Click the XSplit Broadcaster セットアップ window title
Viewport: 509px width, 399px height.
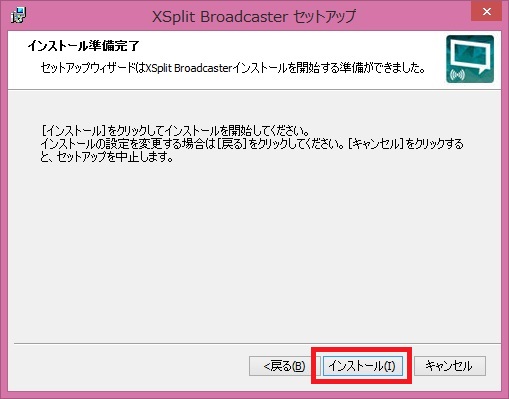254,16
